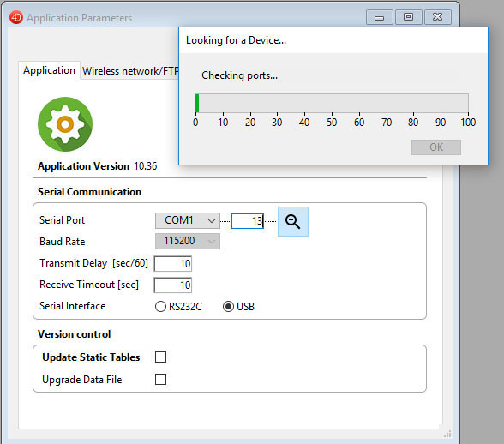Click the Transmit Delay input field

[x=173, y=264]
